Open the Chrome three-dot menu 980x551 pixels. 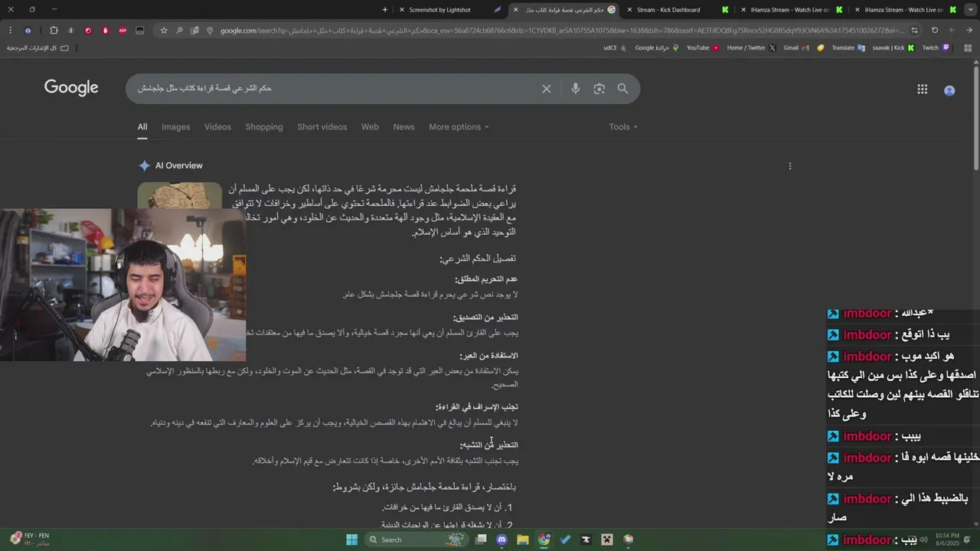(x=11, y=31)
